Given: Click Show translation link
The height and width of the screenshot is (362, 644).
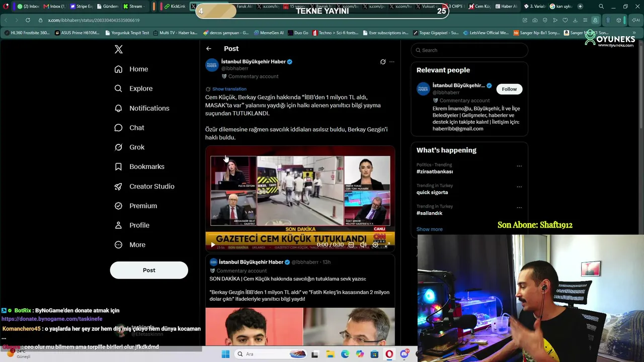Looking at the screenshot, I should pos(229,89).
